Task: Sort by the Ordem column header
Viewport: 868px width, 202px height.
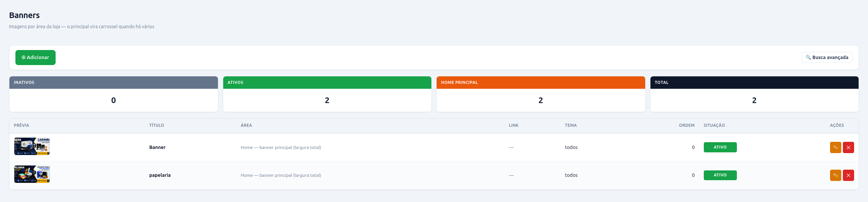Action: click(687, 125)
